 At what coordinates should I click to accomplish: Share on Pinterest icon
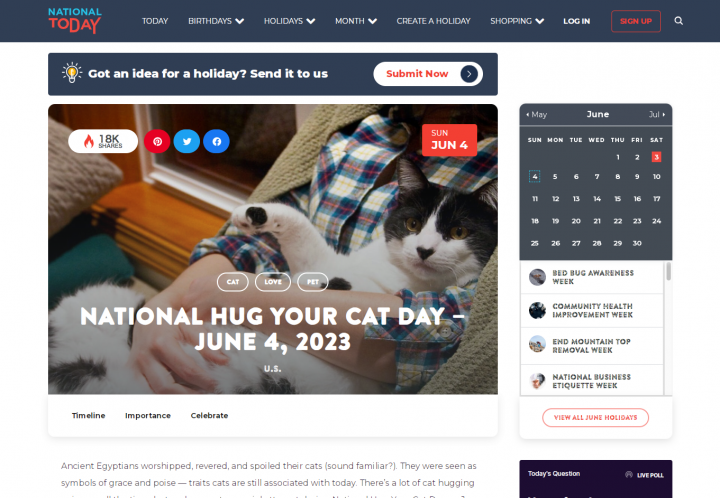point(157,141)
